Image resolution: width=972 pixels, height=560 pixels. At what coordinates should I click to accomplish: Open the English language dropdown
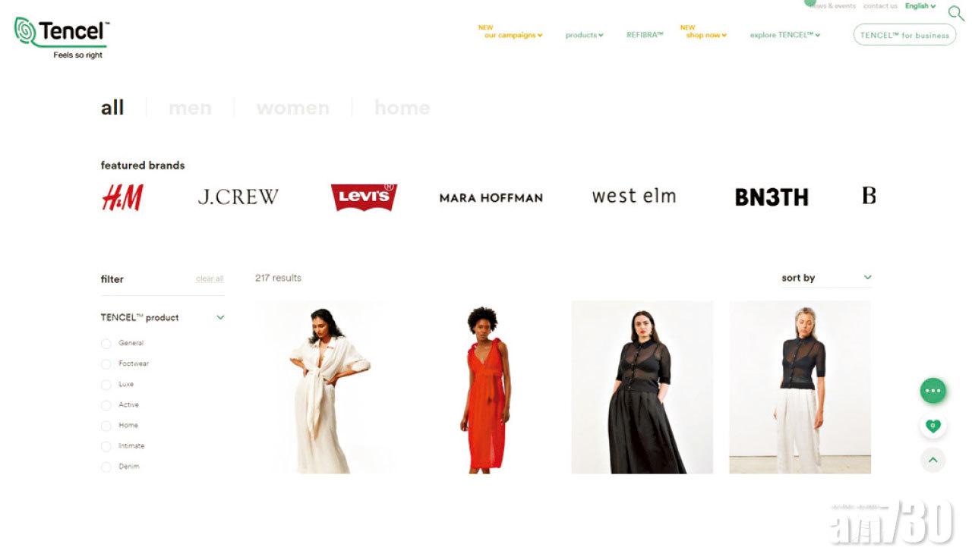pos(920,6)
